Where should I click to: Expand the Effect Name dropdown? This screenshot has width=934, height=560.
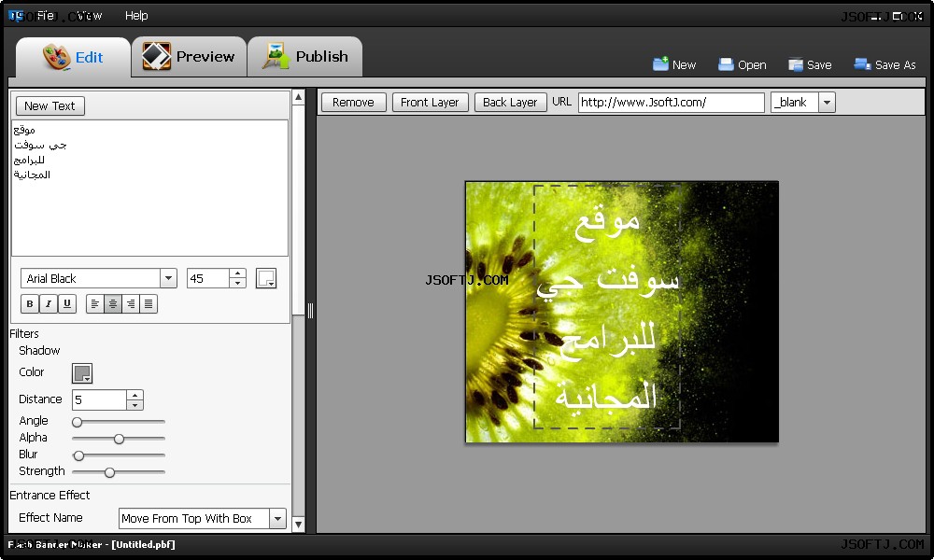click(277, 518)
